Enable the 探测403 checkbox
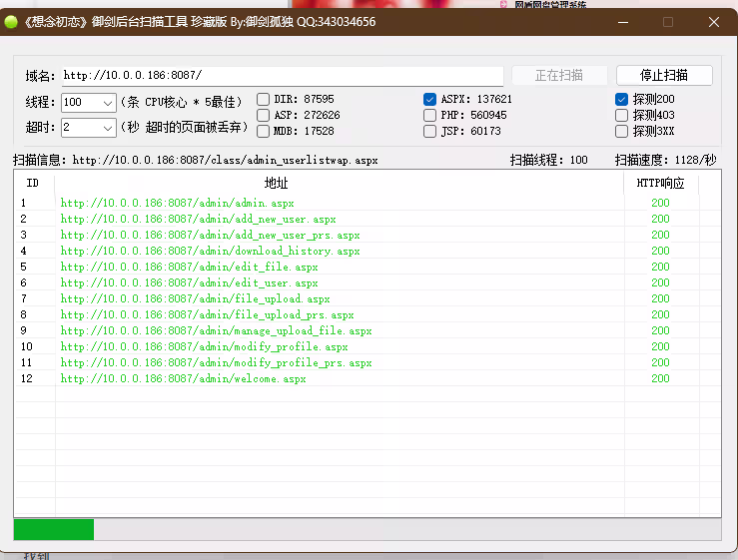Viewport: 738px width, 560px height. (x=622, y=115)
